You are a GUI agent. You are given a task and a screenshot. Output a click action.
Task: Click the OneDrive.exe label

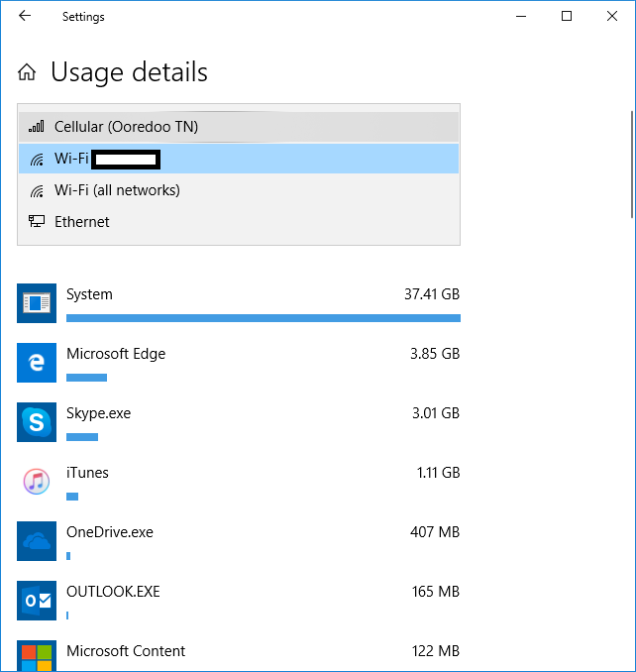[x=110, y=532]
